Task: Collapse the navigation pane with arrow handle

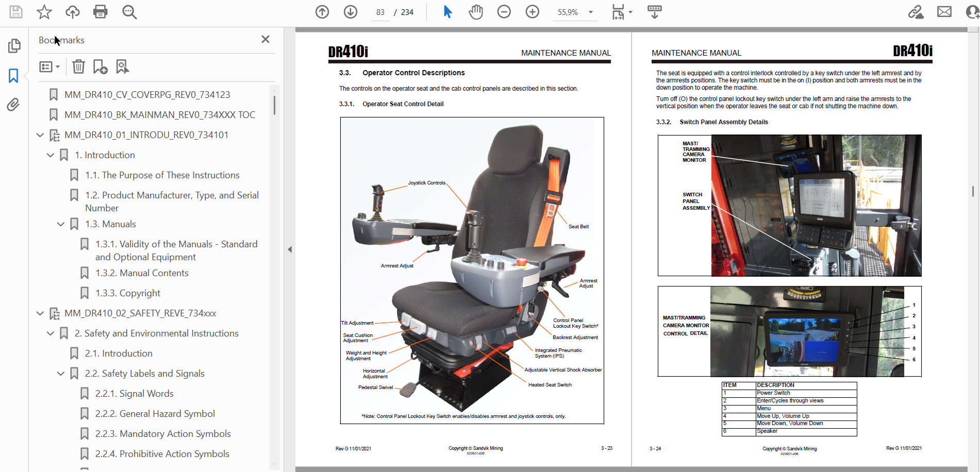Action: (290, 249)
